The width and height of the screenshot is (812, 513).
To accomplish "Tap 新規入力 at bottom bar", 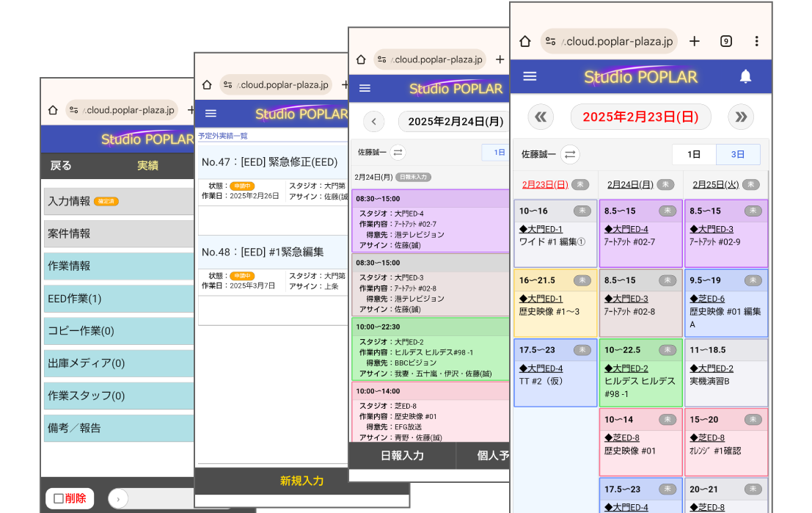I will coord(301,481).
